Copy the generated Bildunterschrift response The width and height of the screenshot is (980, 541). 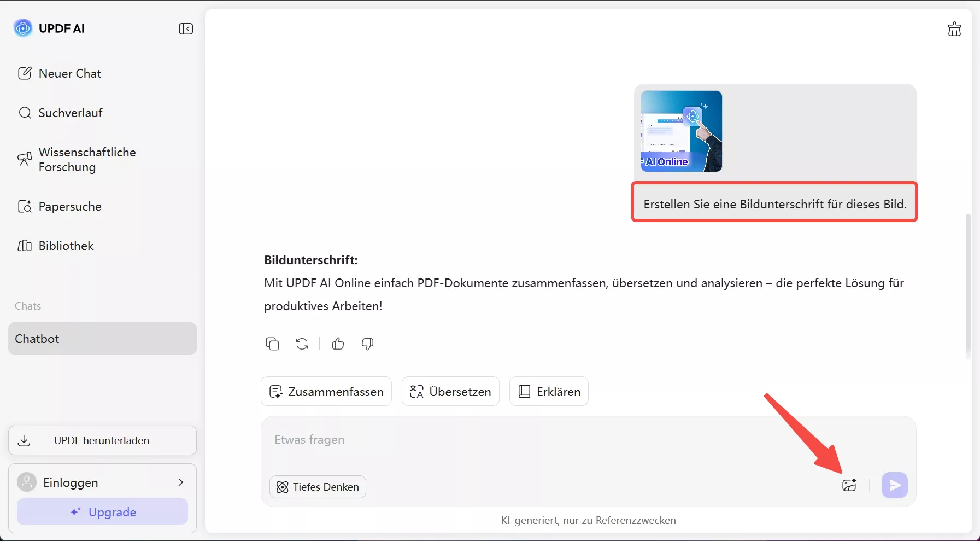point(273,344)
